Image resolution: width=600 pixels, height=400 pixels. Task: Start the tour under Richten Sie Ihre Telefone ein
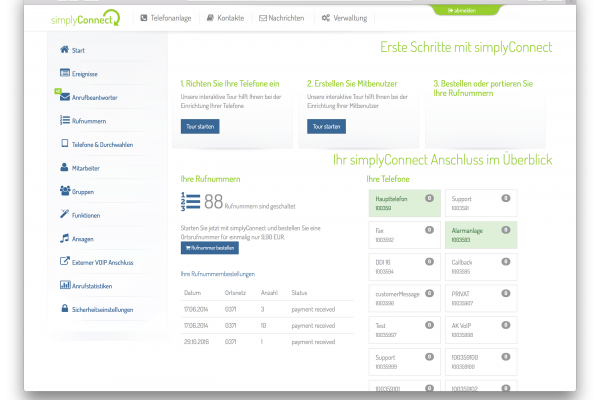point(200,126)
